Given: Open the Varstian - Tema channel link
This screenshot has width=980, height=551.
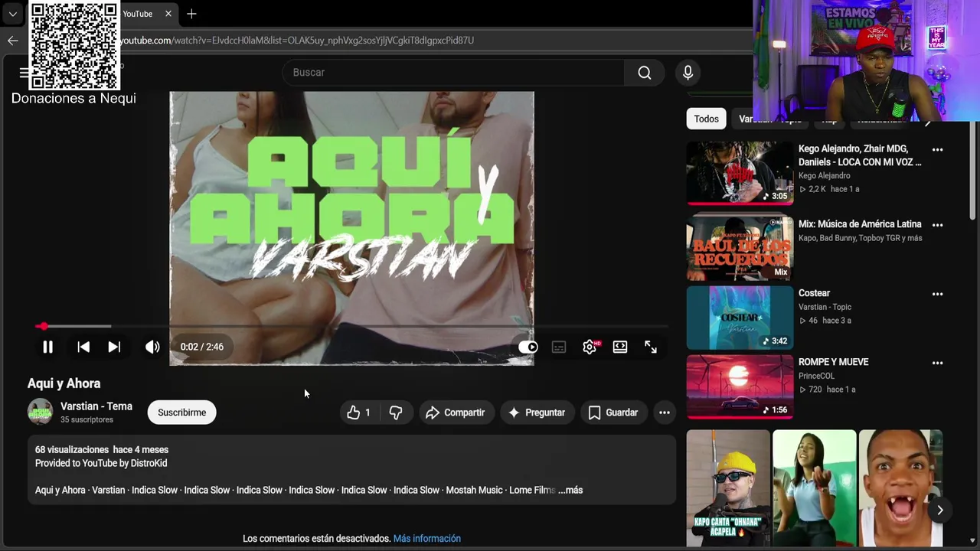Looking at the screenshot, I should pyautogui.click(x=96, y=406).
